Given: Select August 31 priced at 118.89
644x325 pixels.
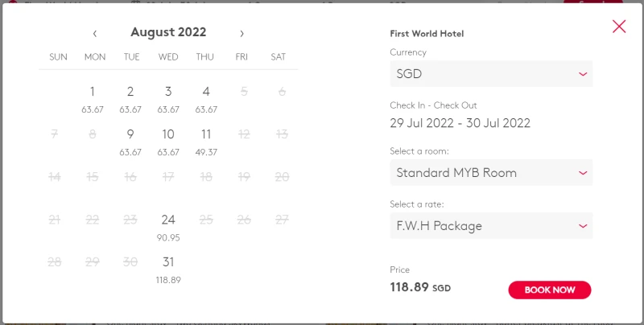Looking at the screenshot, I should coord(168,268).
